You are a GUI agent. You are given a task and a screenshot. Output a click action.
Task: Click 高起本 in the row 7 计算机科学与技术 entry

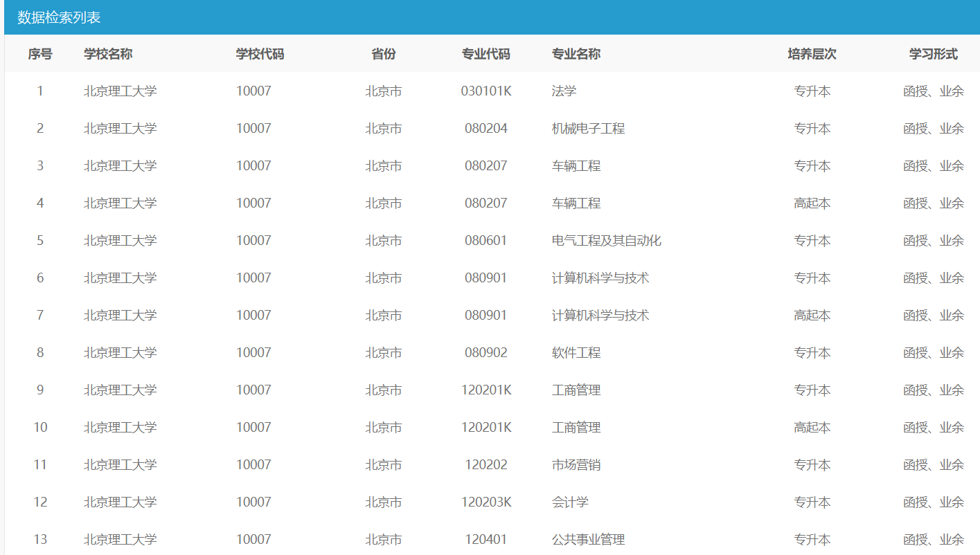[812, 315]
